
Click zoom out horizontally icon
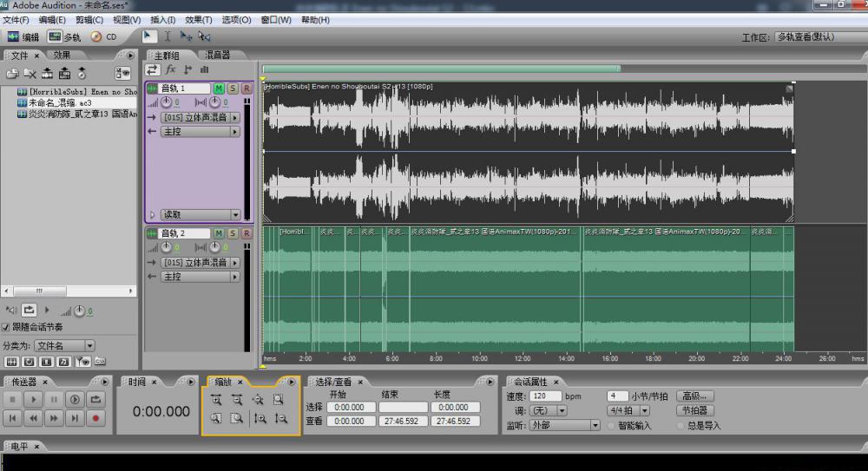237,400
